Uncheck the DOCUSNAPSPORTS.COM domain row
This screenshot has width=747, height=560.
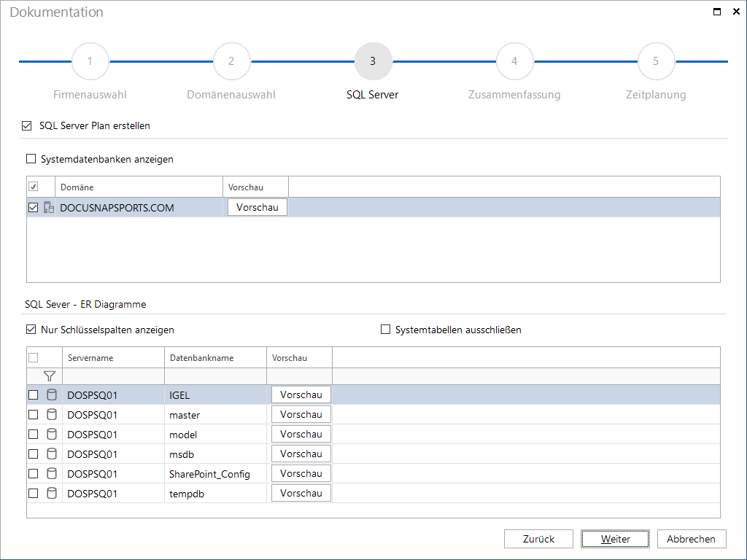[x=34, y=208]
